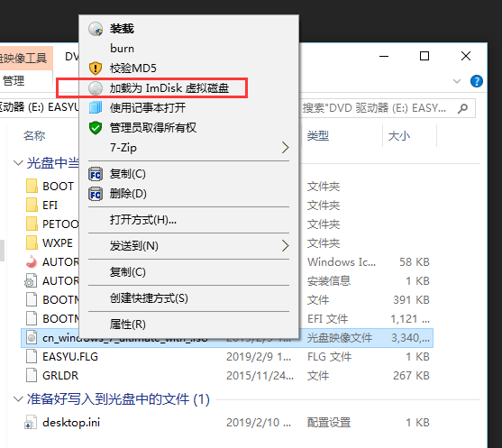Image resolution: width=502 pixels, height=448 pixels.
Task: Click the 装载 mount disc icon
Action: pos(96,29)
